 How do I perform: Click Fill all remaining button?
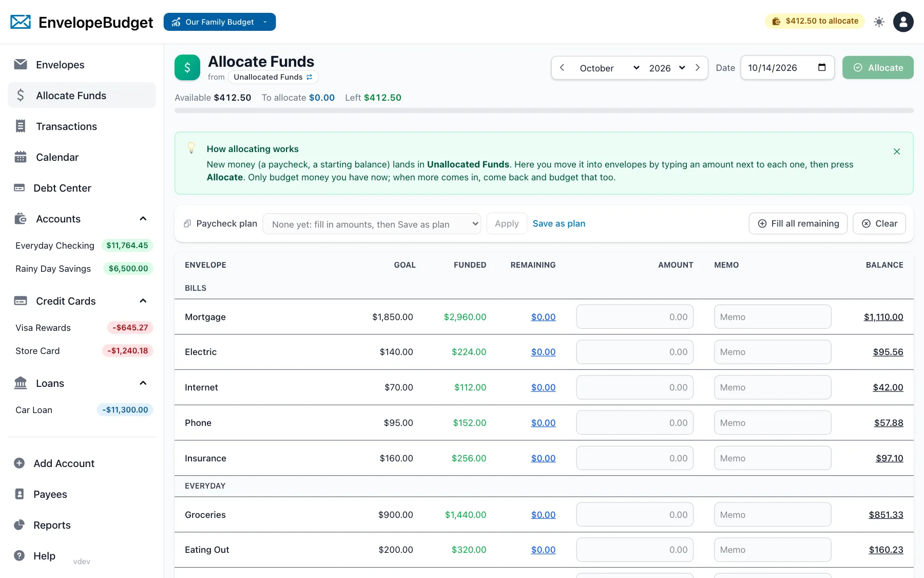(798, 223)
